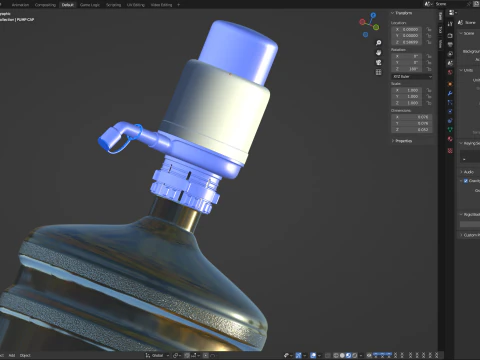Open the Tool properties tab icon

[x=450, y=24]
